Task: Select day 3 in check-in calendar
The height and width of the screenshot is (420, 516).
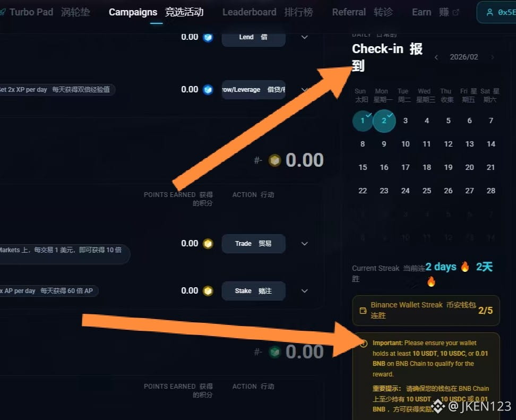Action: click(406, 121)
